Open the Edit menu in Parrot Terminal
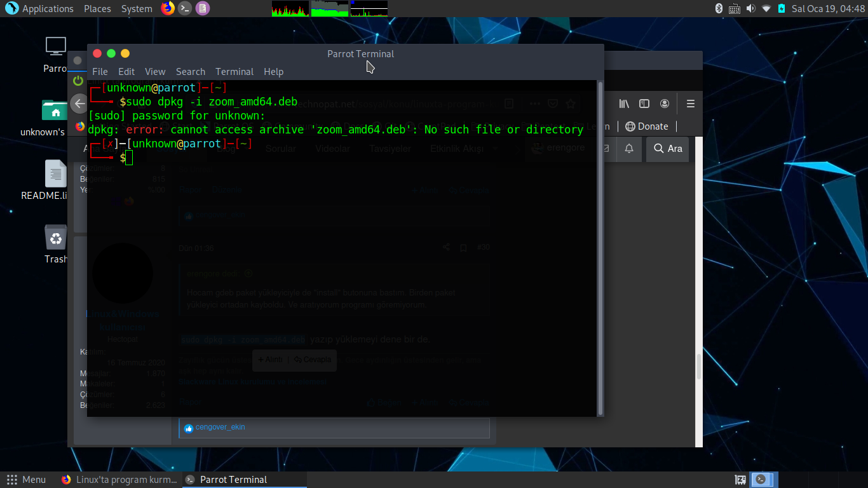 [x=126, y=72]
